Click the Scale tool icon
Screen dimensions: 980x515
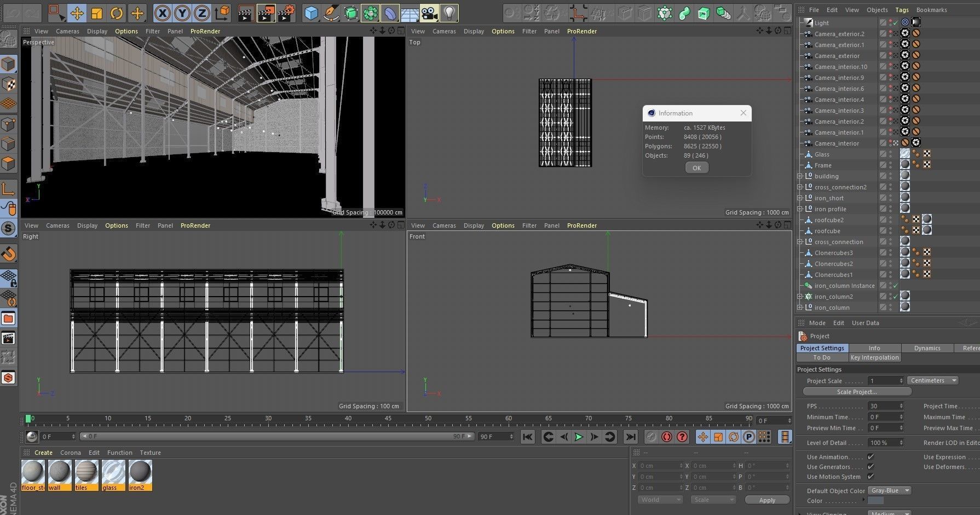pyautogui.click(x=97, y=13)
